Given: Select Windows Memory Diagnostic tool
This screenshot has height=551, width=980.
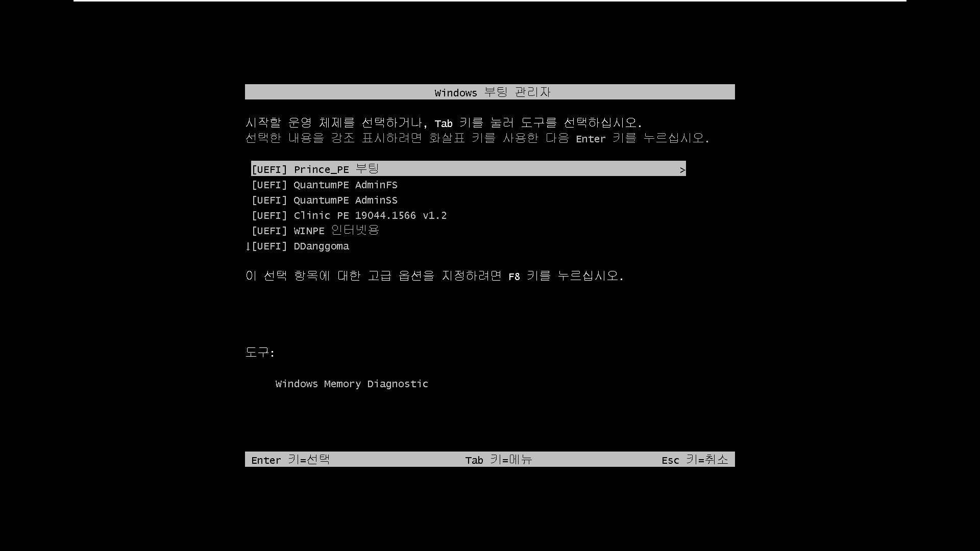Looking at the screenshot, I should point(351,384).
